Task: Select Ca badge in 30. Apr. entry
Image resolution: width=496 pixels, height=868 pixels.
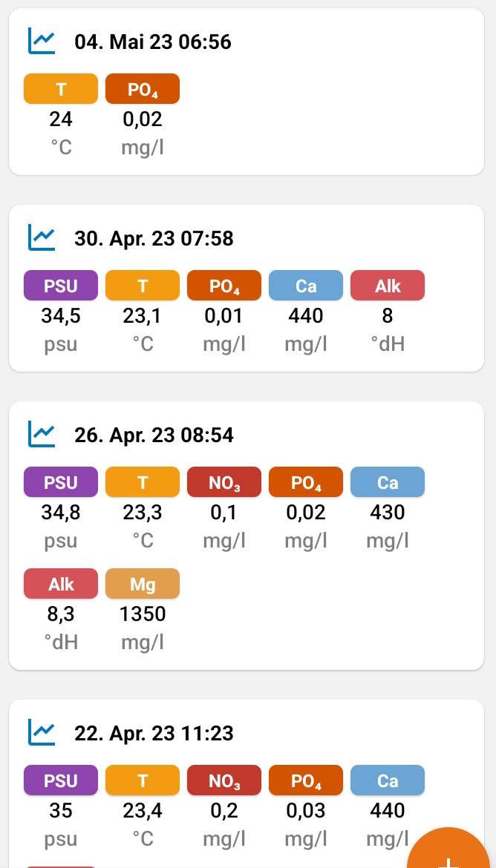Action: (306, 286)
